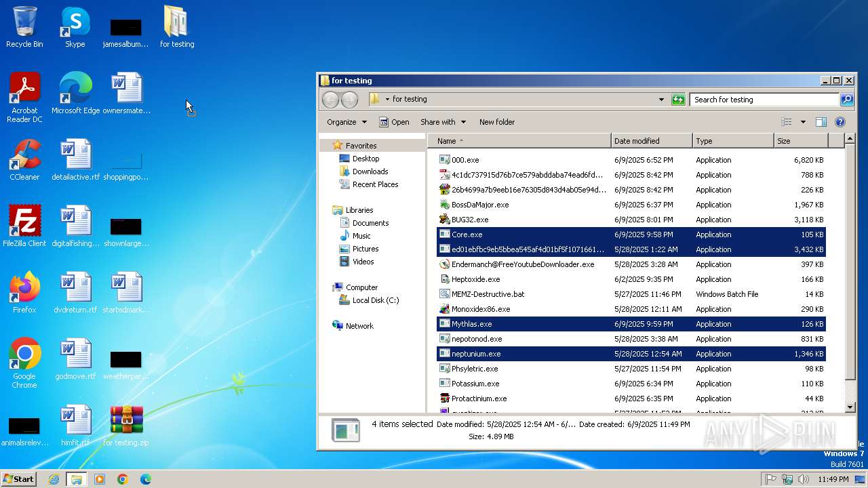
Task: Open Action Center flag tray icon
Action: coord(771,479)
